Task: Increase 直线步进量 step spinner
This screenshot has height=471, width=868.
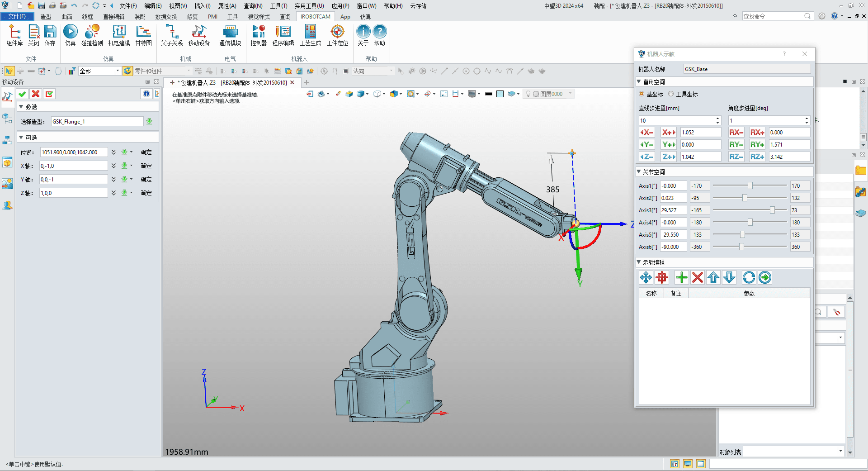Action: coord(717,119)
